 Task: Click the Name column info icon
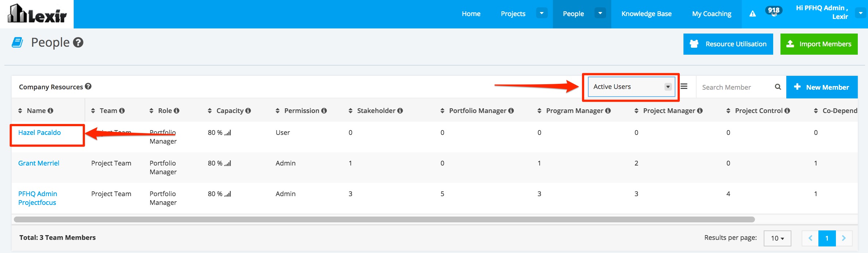click(x=50, y=110)
